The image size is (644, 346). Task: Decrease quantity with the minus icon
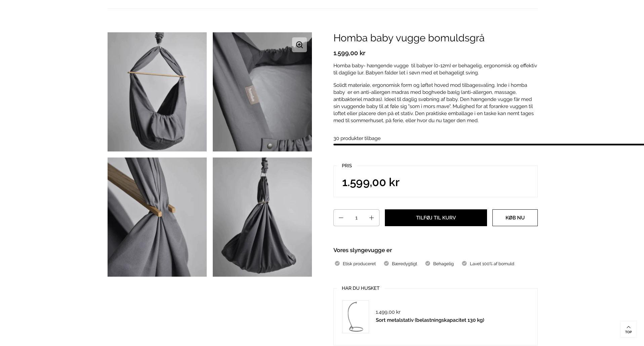(x=341, y=218)
